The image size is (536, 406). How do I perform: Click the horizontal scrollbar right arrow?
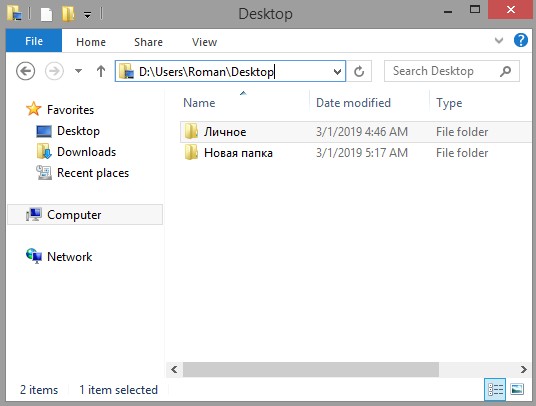click(x=523, y=369)
